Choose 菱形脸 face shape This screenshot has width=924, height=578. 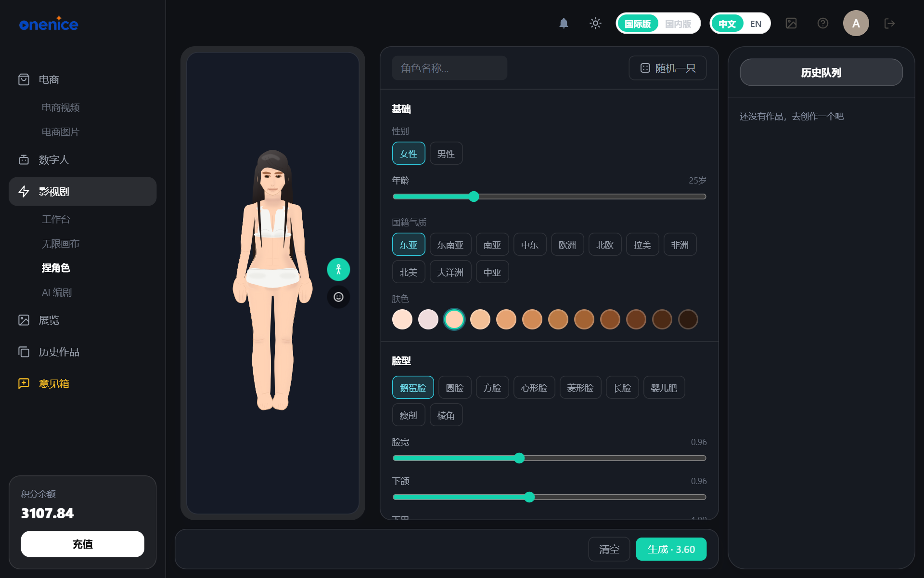(580, 388)
